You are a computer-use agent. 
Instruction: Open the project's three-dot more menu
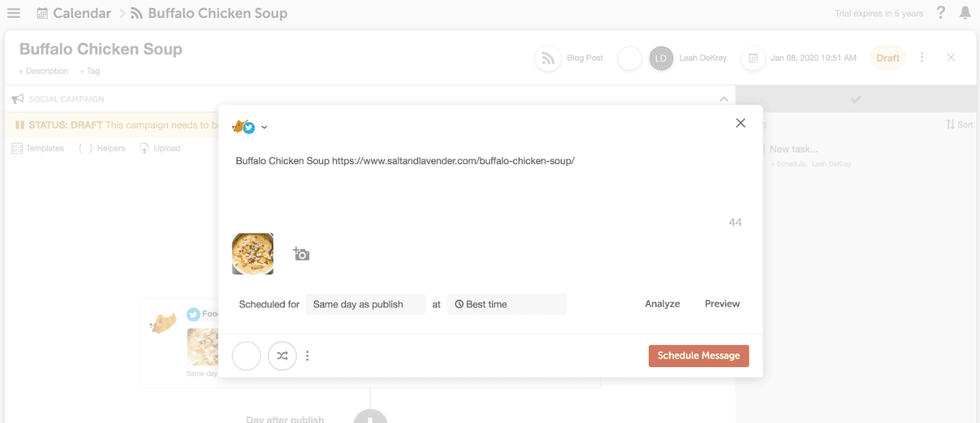click(922, 57)
